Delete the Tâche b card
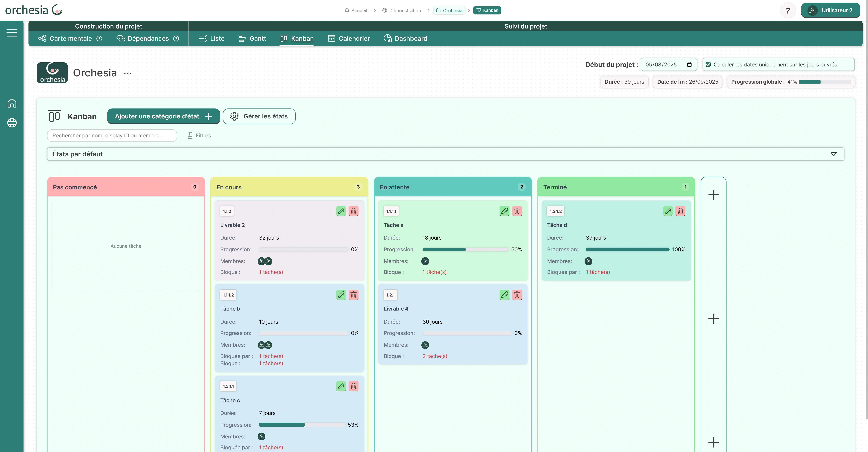The image size is (868, 452). click(354, 295)
